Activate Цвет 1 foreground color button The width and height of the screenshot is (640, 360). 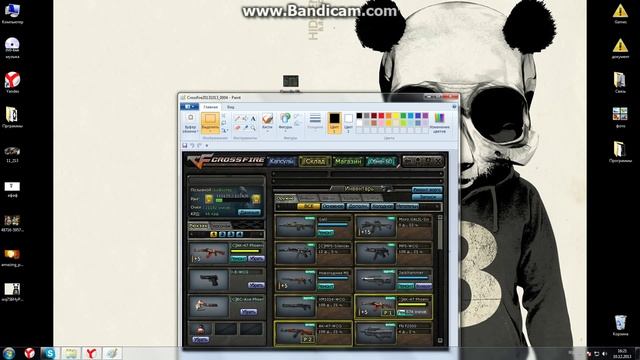coord(334,123)
